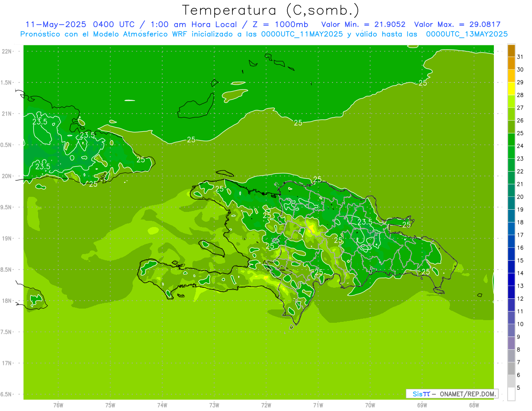Pick the gray swatch between 6 and 7
Viewport: 532px width, 411px height.
pyautogui.click(x=511, y=368)
